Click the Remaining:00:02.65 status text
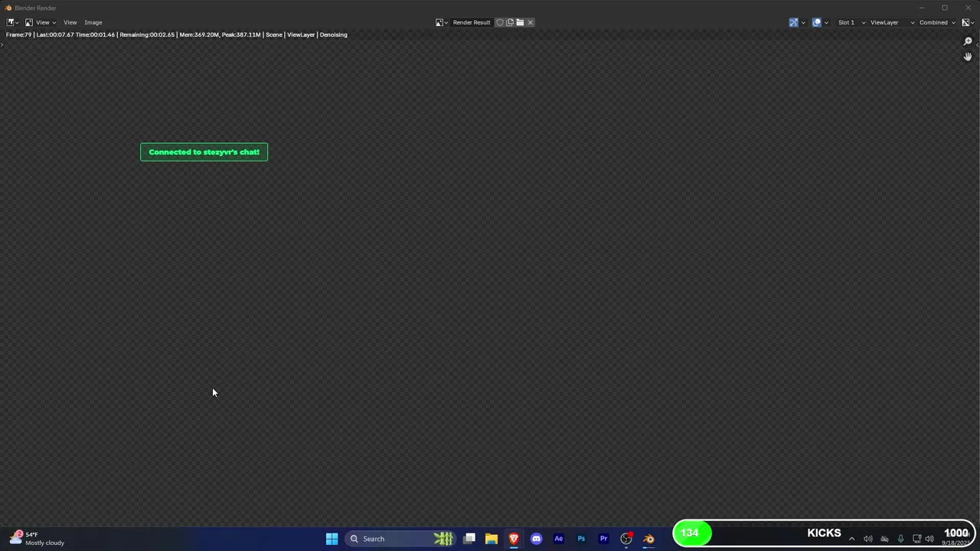 [x=147, y=34]
